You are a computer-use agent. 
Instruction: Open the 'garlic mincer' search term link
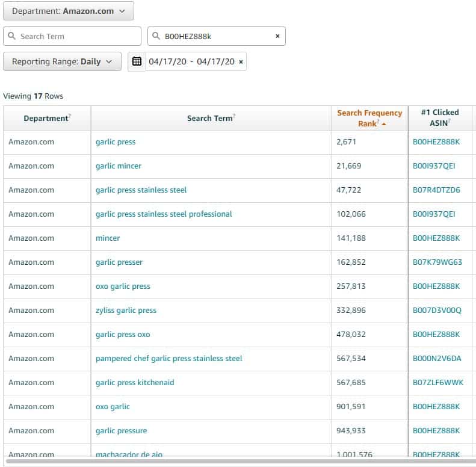119,166
